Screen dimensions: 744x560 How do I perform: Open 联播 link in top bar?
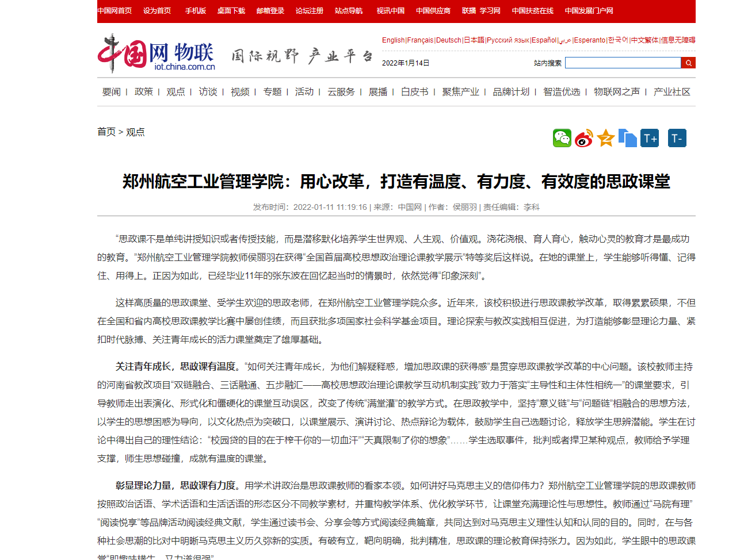click(469, 11)
